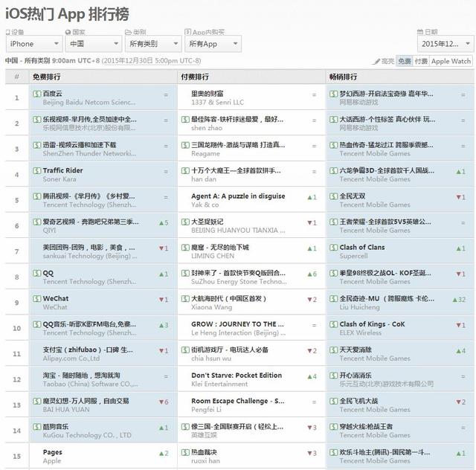Click publisher Supercell

point(353,257)
